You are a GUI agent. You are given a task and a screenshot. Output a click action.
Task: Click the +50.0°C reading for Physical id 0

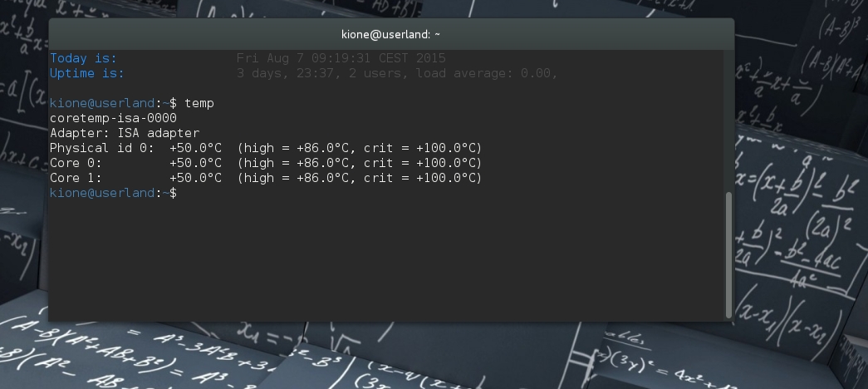click(x=196, y=148)
